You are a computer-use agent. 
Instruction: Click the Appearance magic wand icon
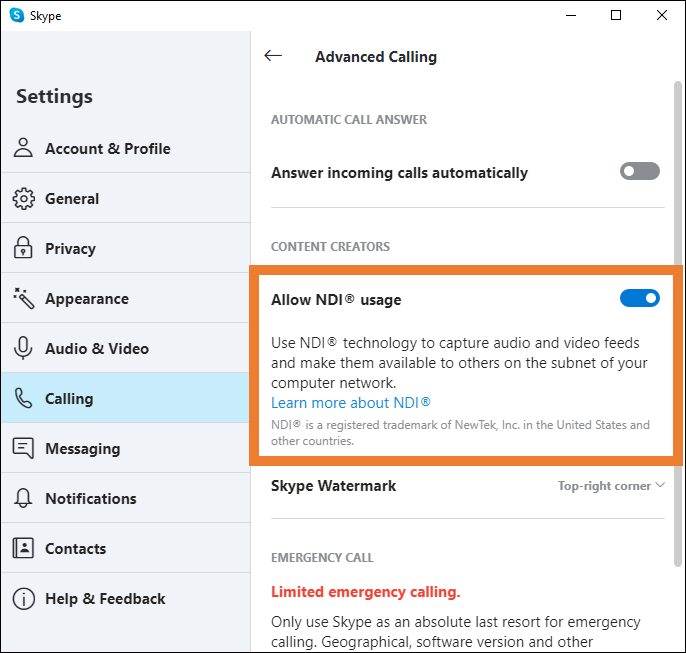[x=23, y=298]
